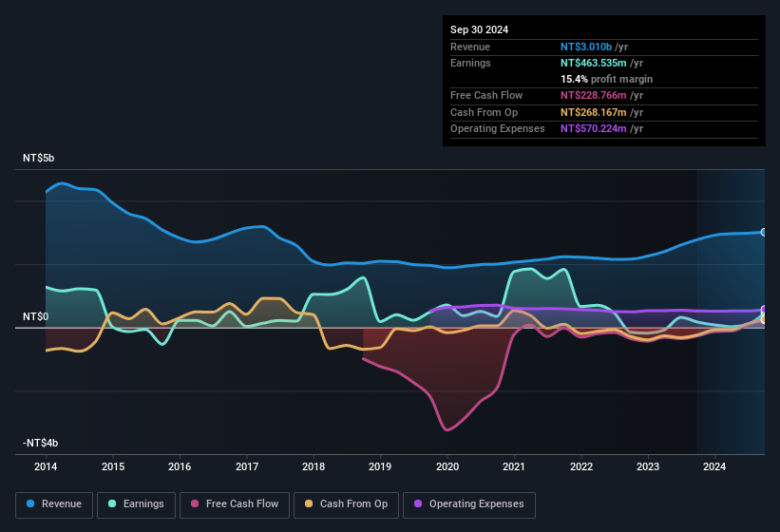Toggle the Revenue legend button

click(x=54, y=504)
